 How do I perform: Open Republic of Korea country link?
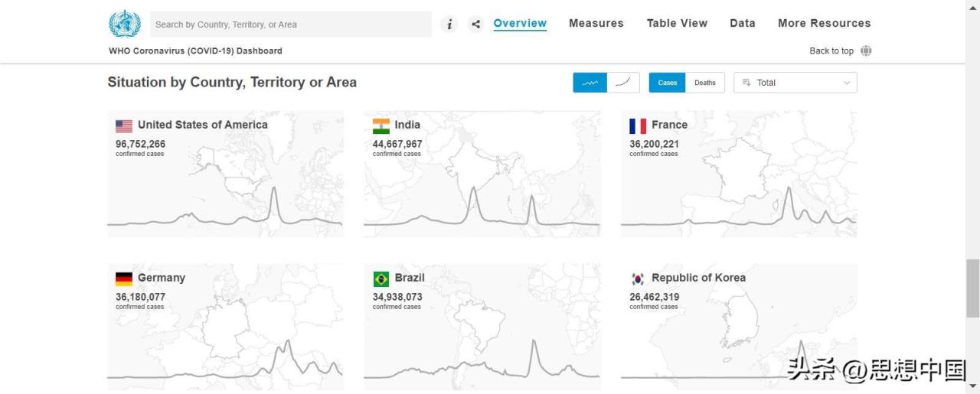point(698,278)
